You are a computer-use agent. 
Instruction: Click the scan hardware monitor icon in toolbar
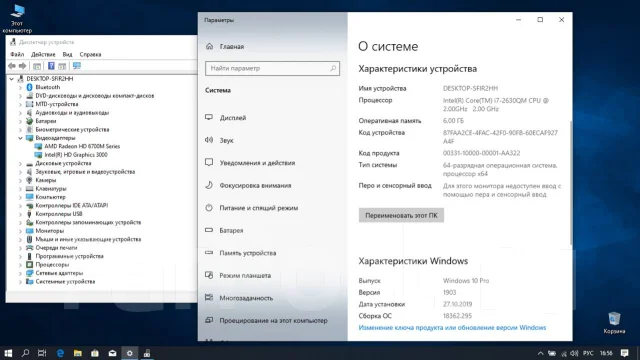tap(77, 66)
